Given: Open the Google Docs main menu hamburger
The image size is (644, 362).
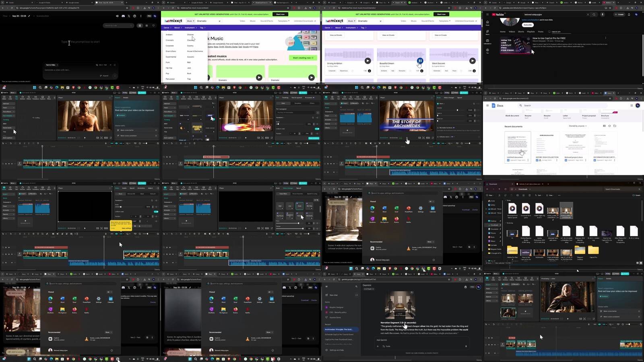Looking at the screenshot, I should (487, 105).
